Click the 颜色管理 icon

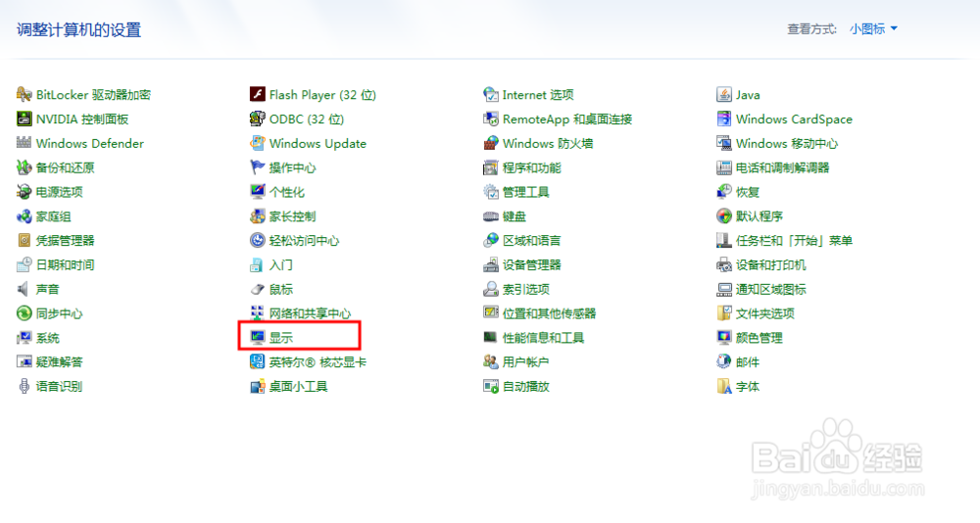click(724, 338)
